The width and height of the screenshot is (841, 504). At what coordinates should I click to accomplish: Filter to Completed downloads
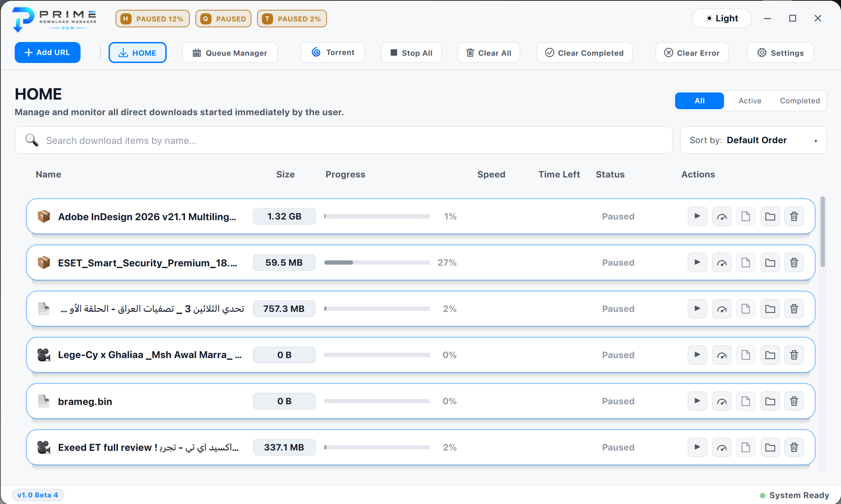coord(800,101)
